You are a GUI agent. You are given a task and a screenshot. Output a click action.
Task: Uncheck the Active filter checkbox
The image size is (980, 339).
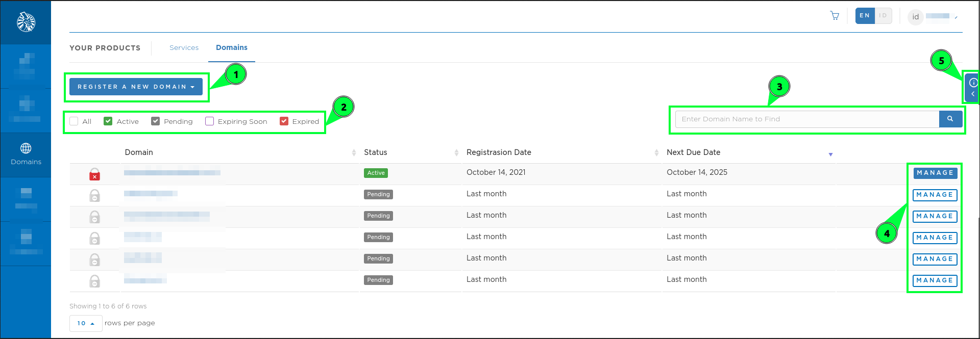108,121
